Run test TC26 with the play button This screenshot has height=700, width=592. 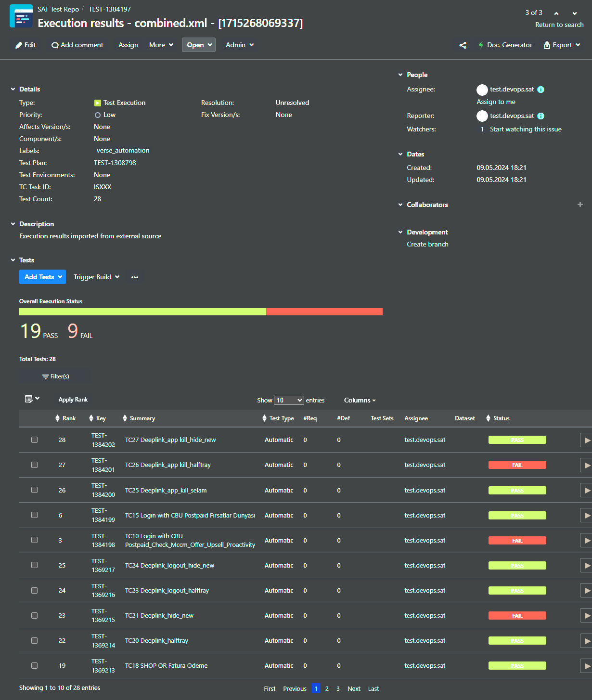tap(586, 465)
